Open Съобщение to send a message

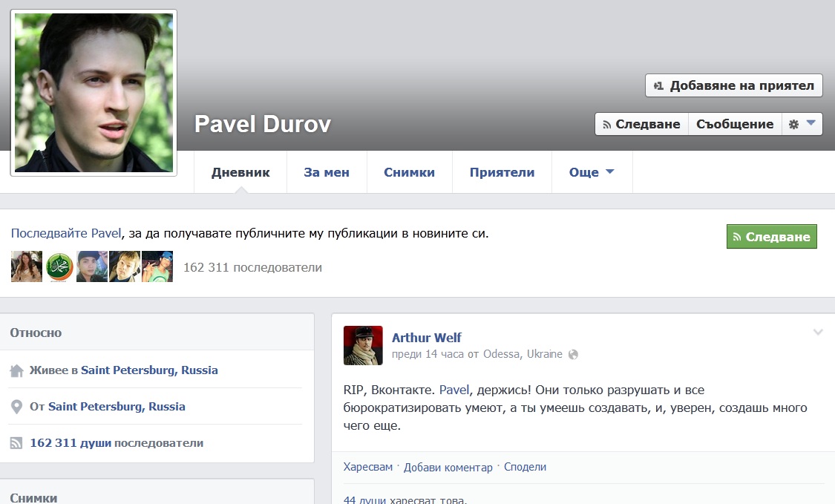[x=735, y=124]
